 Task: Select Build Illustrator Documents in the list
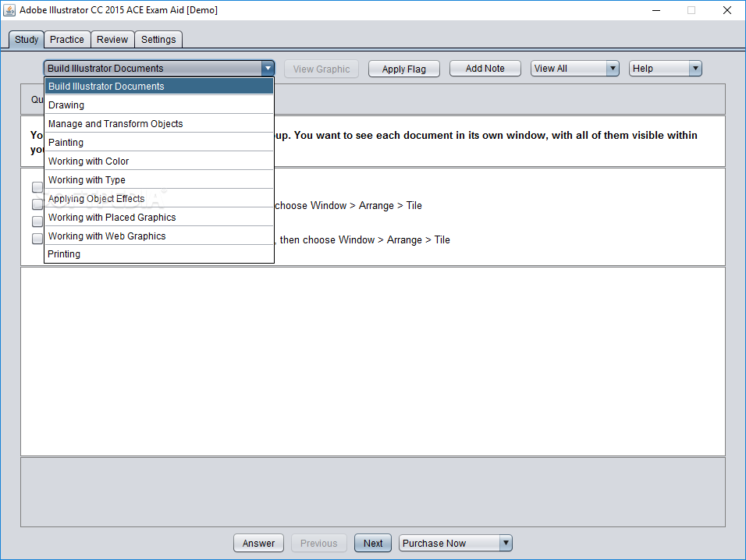(x=159, y=86)
